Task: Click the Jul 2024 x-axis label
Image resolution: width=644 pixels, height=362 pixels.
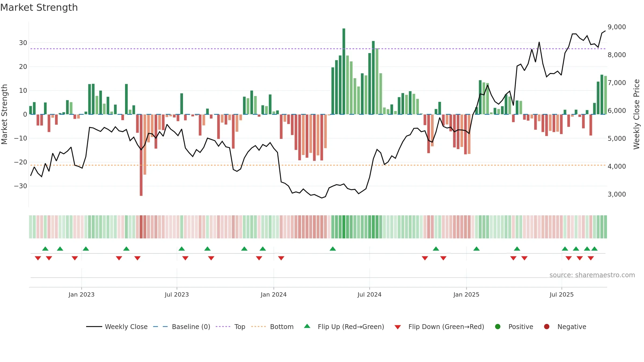Action: click(x=369, y=295)
